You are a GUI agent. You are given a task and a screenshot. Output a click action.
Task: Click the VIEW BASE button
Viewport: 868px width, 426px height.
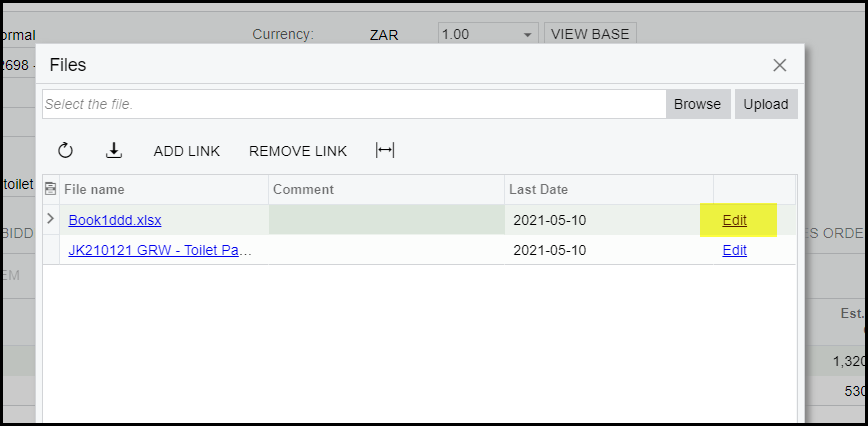click(590, 35)
